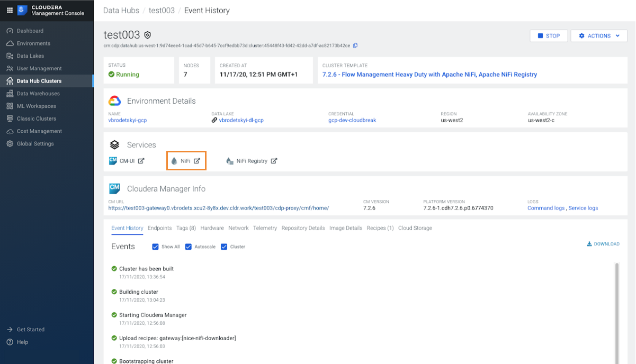
Task: Open the NiFi service link
Action: click(186, 161)
